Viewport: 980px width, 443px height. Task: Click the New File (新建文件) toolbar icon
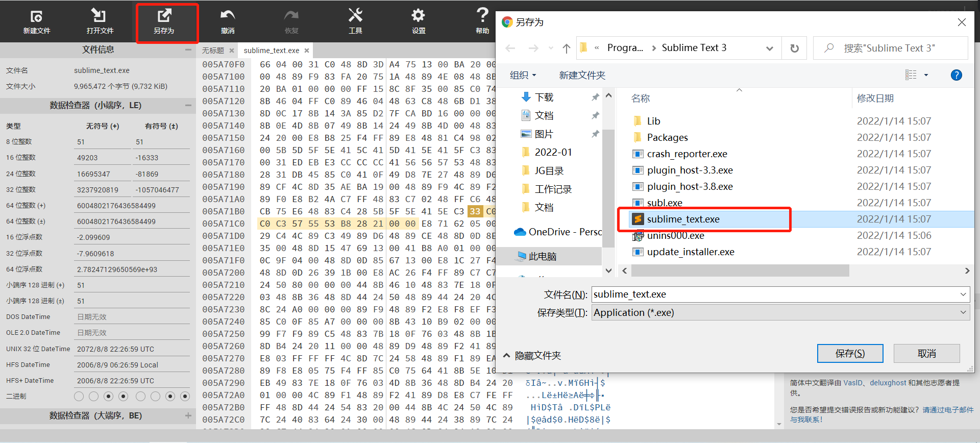[x=37, y=22]
